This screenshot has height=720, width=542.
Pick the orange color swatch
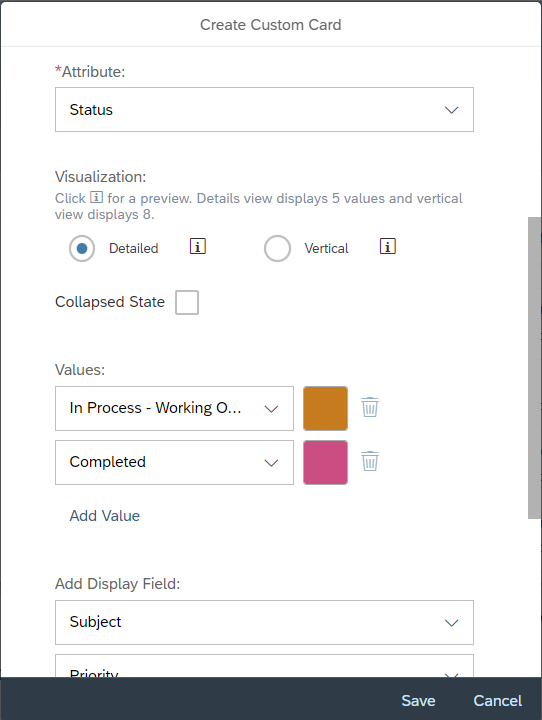325,408
